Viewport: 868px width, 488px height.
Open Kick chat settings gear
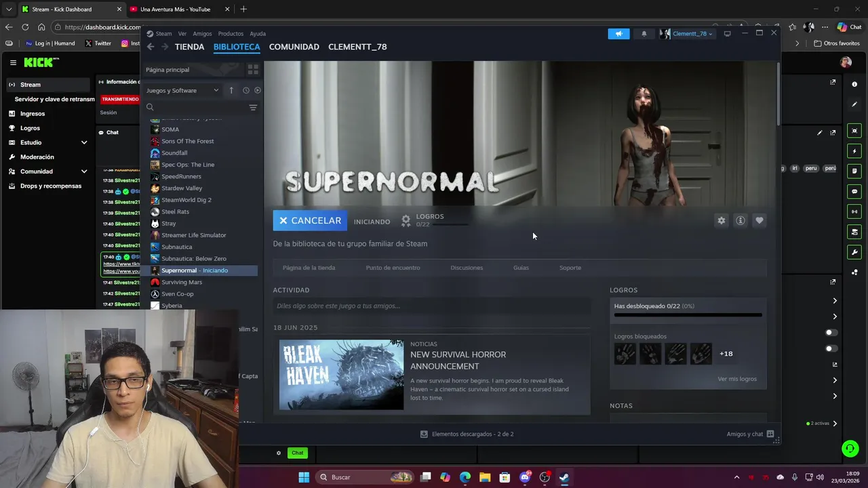[x=279, y=453]
